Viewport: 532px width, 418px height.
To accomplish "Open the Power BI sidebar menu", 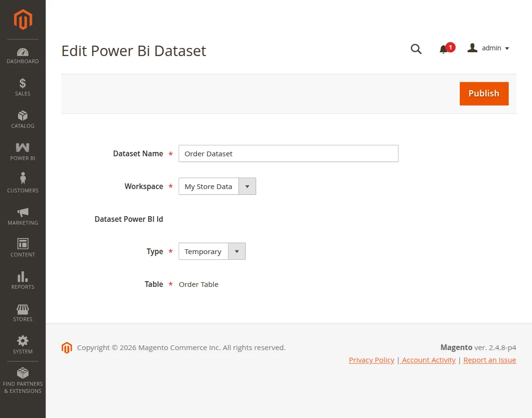I will (23, 152).
